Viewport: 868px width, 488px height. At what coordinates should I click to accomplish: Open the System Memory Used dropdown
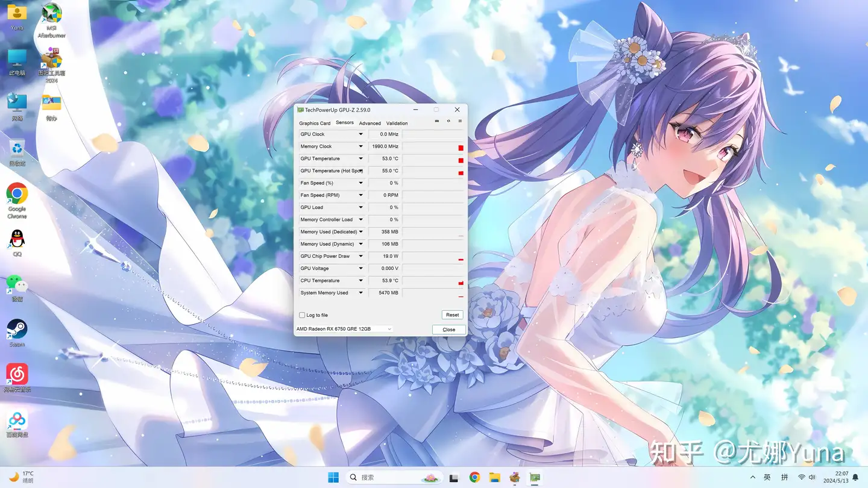(361, 293)
